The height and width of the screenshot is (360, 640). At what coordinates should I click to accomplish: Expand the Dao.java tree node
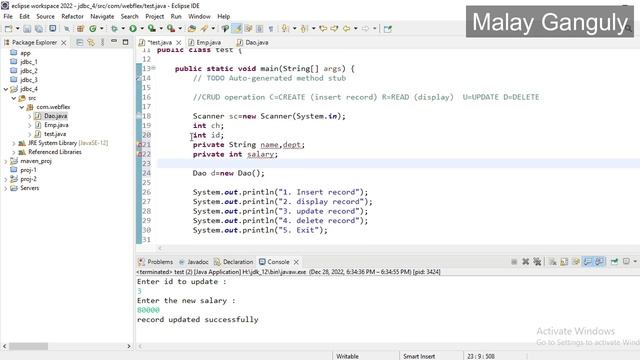pyautogui.click(x=29, y=116)
